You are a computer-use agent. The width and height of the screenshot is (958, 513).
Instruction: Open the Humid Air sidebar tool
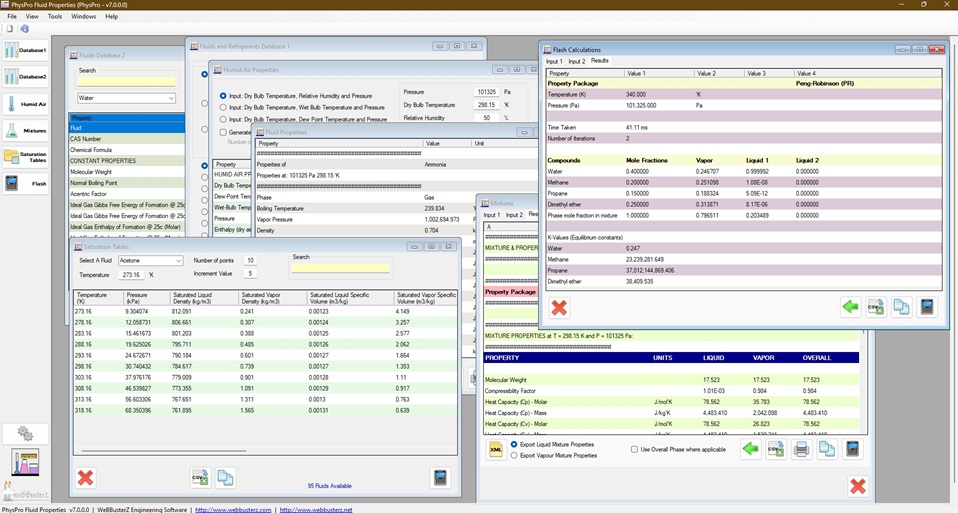coord(25,104)
